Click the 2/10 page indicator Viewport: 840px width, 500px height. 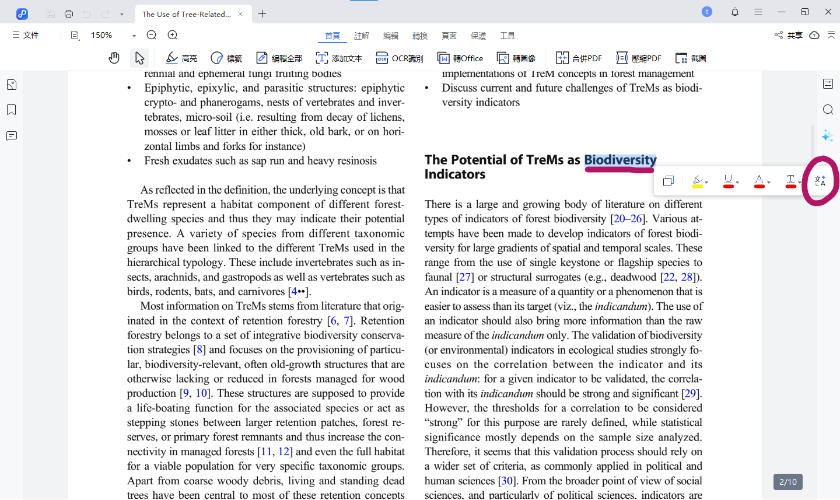(x=788, y=482)
